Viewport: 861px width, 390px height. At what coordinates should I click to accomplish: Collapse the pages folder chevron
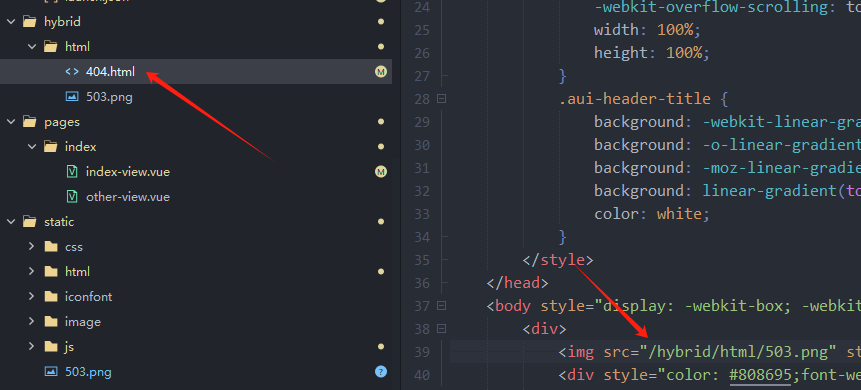click(11, 122)
